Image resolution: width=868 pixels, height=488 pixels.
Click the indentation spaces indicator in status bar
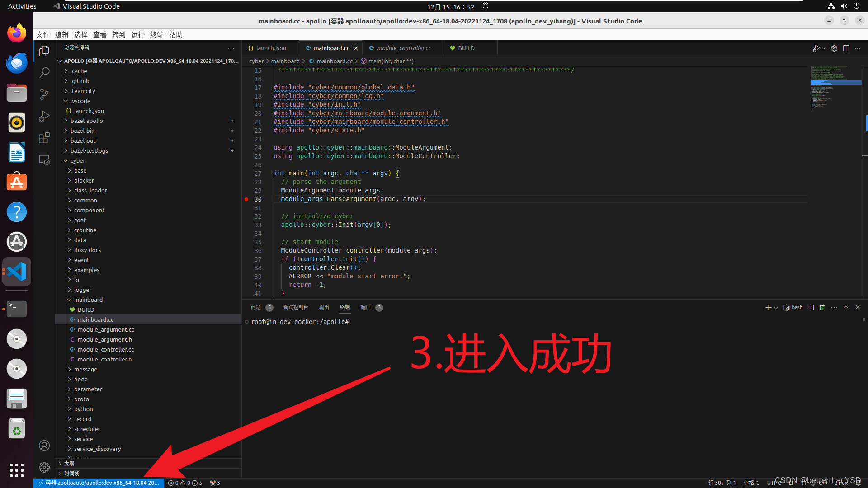point(751,483)
